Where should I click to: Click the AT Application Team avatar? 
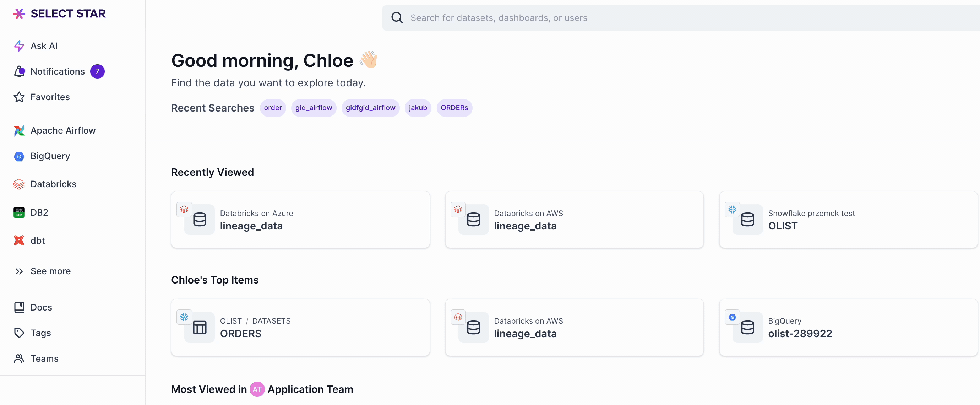click(257, 389)
